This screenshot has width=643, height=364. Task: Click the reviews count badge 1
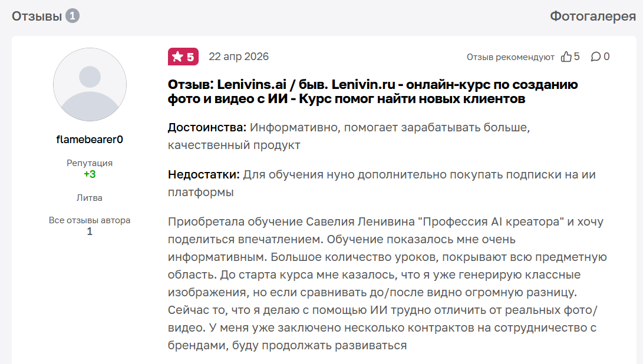pyautogui.click(x=72, y=16)
